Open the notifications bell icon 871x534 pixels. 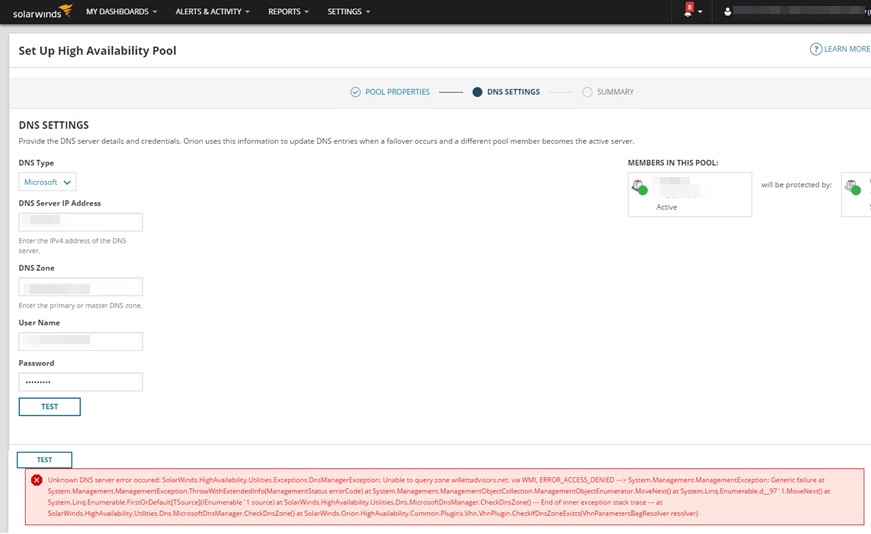(689, 11)
